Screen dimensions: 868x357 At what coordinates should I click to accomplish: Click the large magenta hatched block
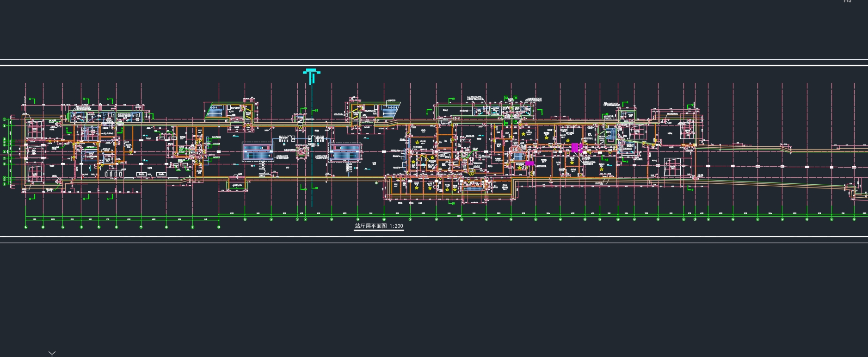576,148
